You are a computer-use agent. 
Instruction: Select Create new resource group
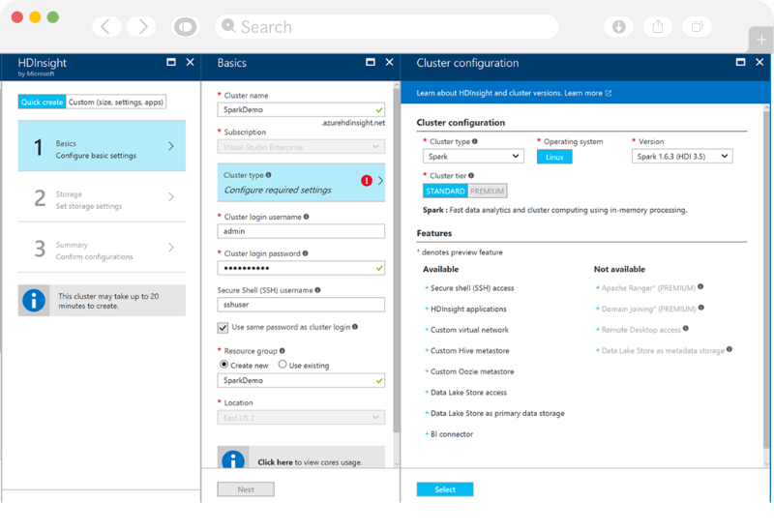coord(223,365)
